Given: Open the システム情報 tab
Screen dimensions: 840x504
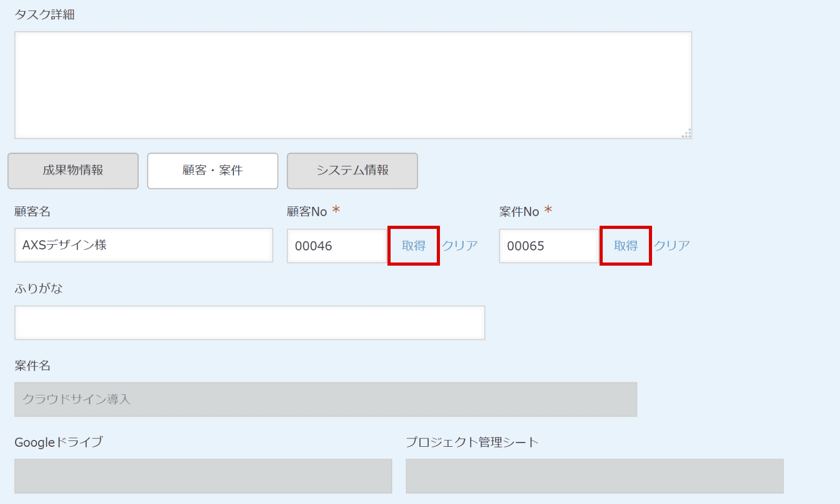Looking at the screenshot, I should 352,171.
